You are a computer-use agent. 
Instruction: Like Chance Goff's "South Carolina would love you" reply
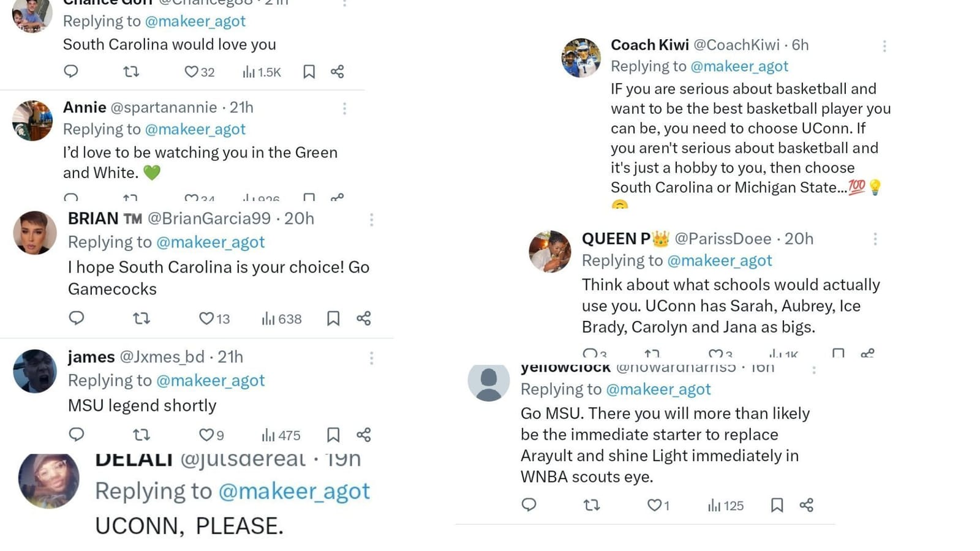tap(190, 72)
